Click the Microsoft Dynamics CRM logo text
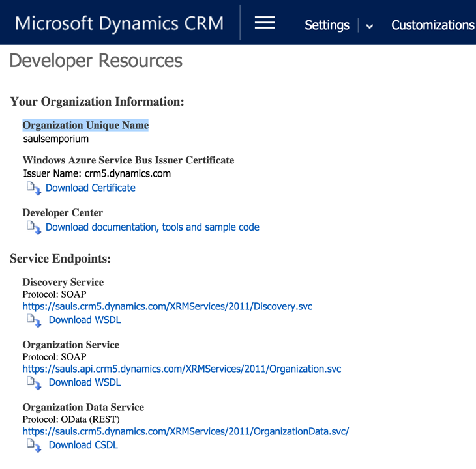Screen dimensions: 476x469 click(119, 23)
